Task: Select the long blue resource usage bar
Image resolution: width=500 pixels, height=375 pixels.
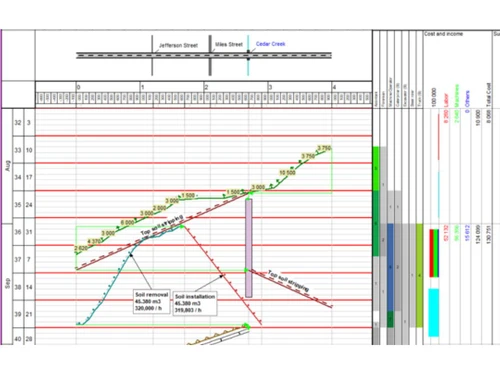Action: (390, 267)
